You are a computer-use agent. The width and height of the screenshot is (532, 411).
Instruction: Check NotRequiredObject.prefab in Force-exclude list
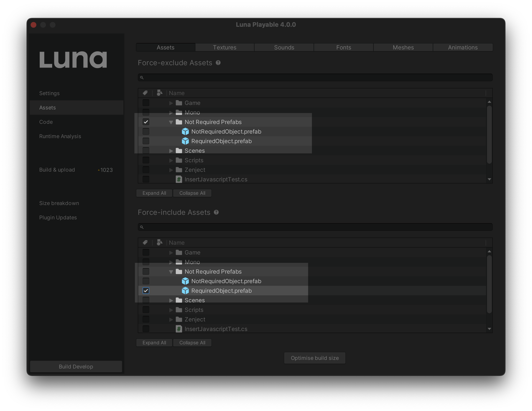[146, 131]
